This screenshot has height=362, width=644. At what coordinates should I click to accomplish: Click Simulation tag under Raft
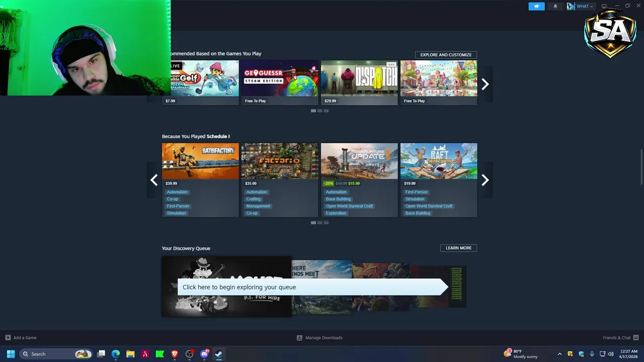coord(415,199)
